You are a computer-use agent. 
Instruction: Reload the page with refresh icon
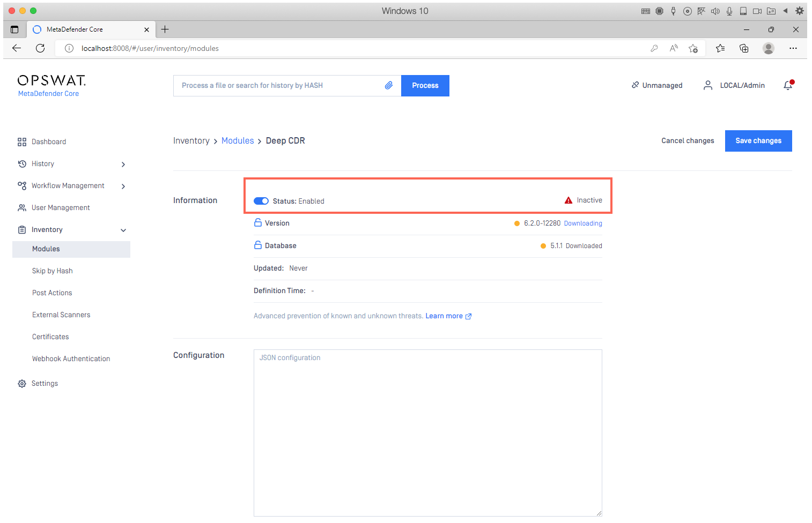pyautogui.click(x=40, y=48)
